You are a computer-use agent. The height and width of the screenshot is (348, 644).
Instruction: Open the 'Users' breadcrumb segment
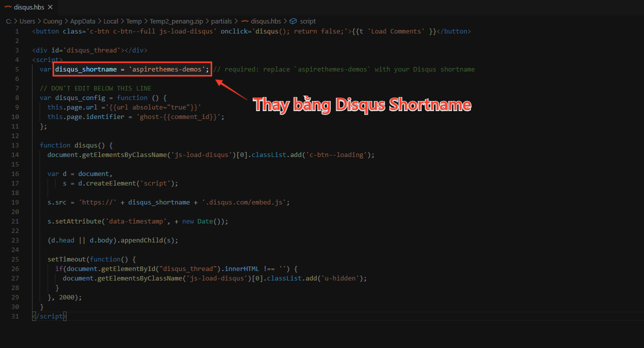point(28,21)
